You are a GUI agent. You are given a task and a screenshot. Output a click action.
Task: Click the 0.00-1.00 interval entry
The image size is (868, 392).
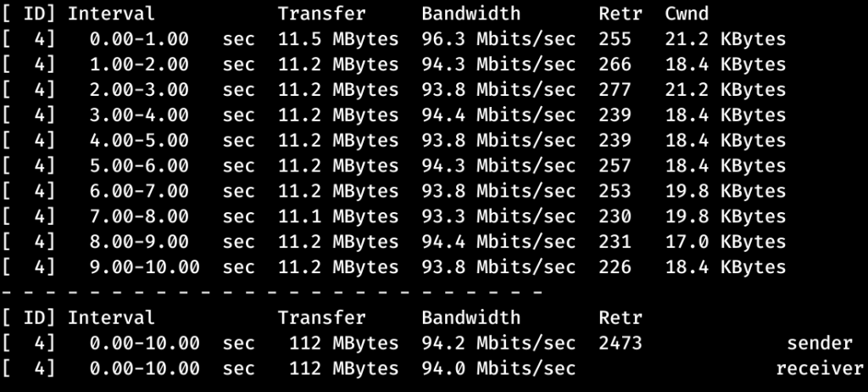coord(140,39)
